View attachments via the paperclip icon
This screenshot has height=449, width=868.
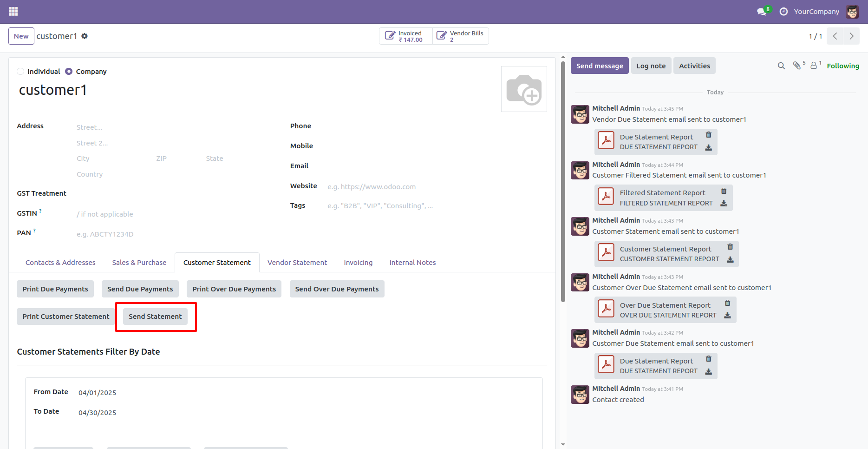[797, 66]
